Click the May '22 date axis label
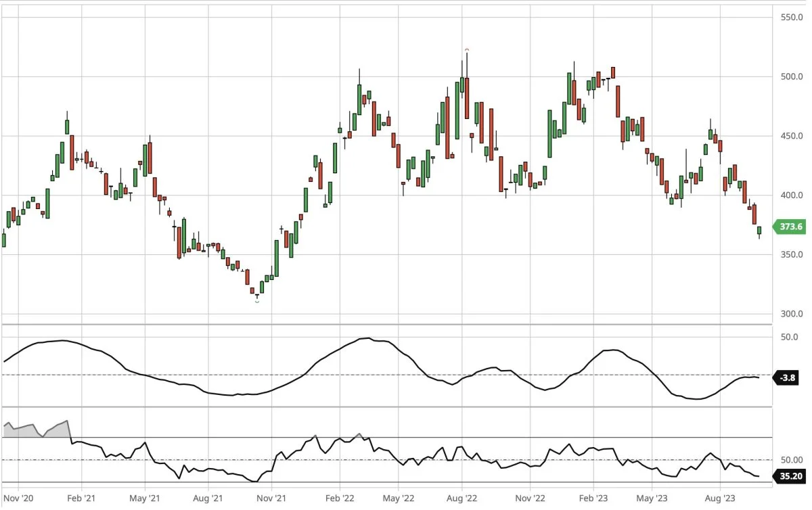 [399, 499]
